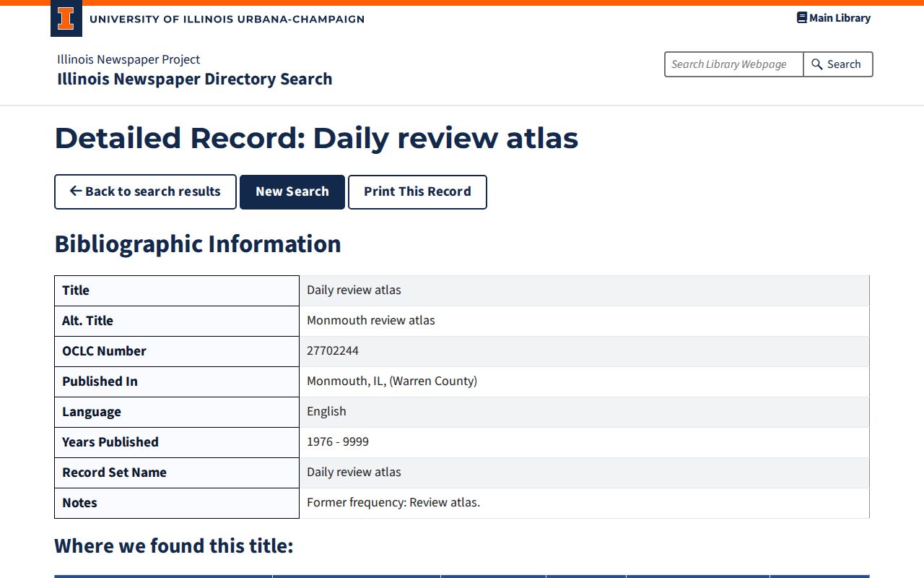This screenshot has width=924, height=578.
Task: Select the 'Monmouth review atlas' value
Action: (x=371, y=320)
